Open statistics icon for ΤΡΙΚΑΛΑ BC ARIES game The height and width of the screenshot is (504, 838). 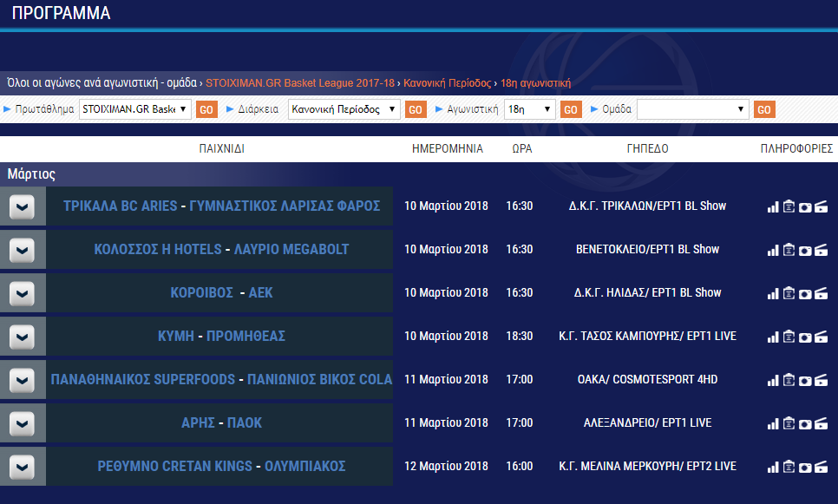[x=773, y=206]
